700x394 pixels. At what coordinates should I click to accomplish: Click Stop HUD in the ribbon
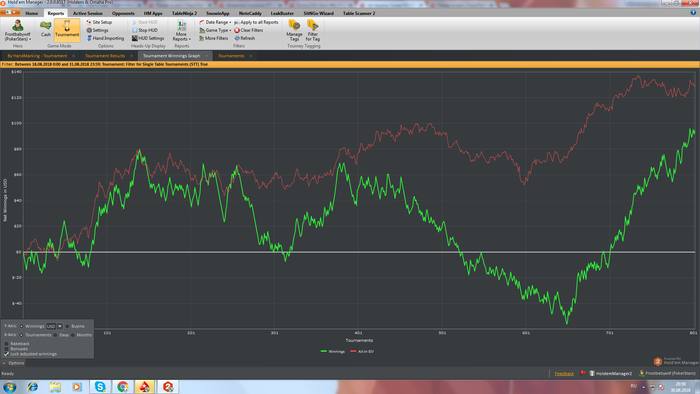tap(145, 30)
